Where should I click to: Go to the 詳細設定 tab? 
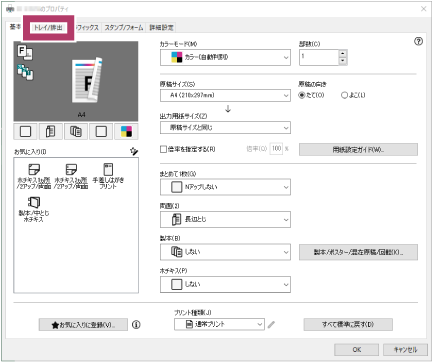pos(161,28)
